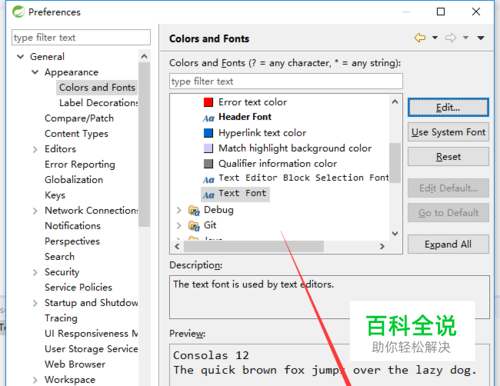Click the Text Editor Block Selection Font icon
500x386 pixels.
click(x=209, y=180)
